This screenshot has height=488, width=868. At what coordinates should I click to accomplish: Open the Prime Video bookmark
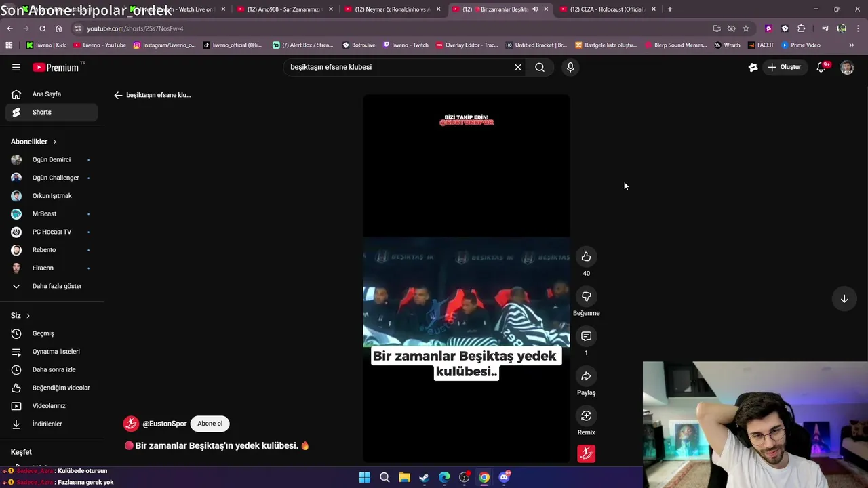pyautogui.click(x=801, y=45)
